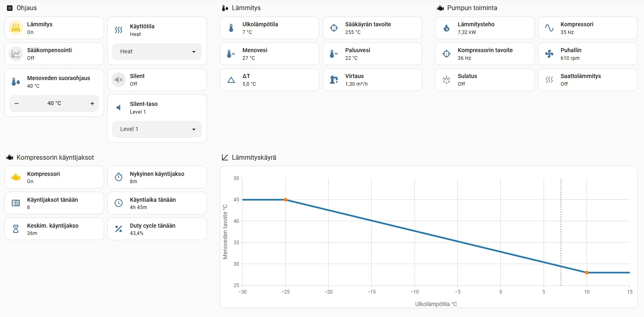Click the 43,4% duty cycle value
This screenshot has height=317, width=644.
coord(136,233)
